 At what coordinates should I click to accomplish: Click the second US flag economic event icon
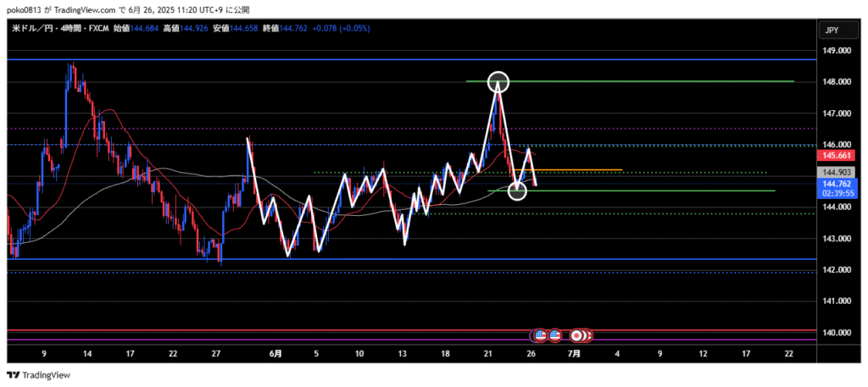[x=554, y=335]
